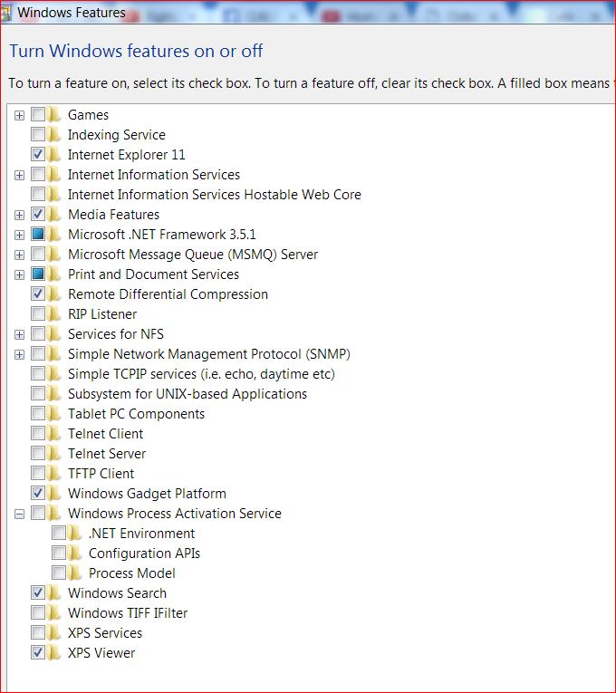This screenshot has height=693, width=616.
Task: Click the folder icon beside .NET Environment
Action: 74,533
